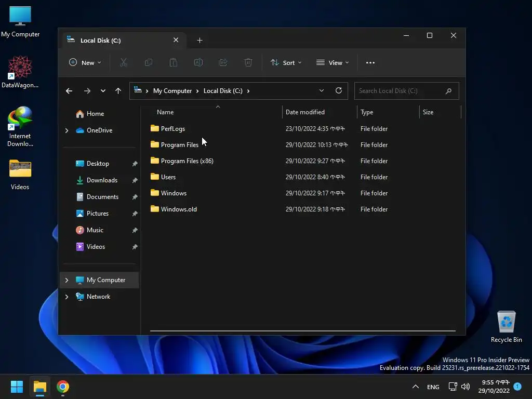This screenshot has width=532, height=399.
Task: Click the Cut scissors icon in toolbar
Action: (124, 62)
